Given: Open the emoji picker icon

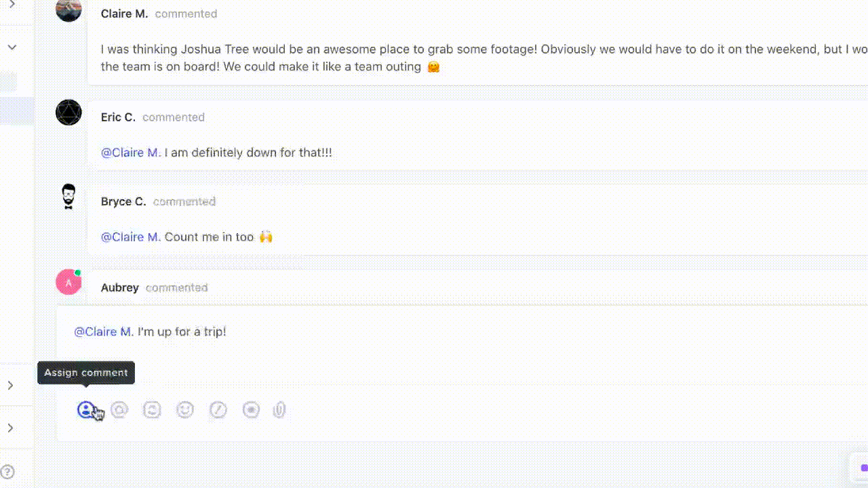Looking at the screenshot, I should (x=185, y=409).
